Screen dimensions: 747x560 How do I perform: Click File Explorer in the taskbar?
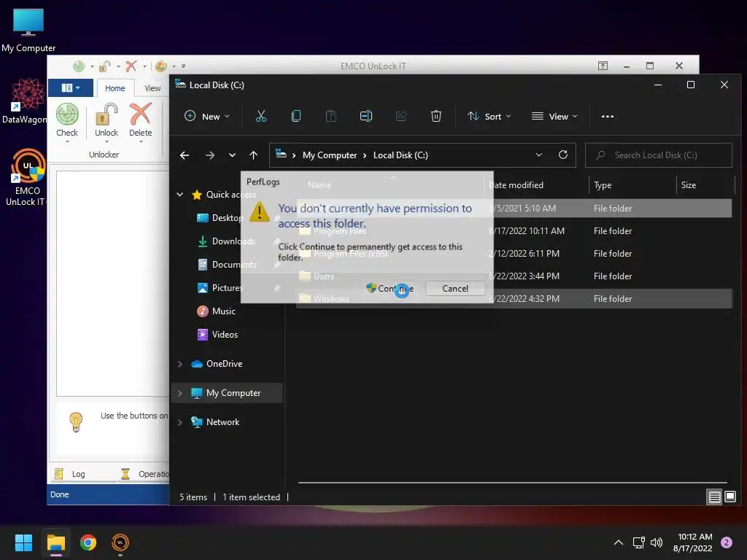click(55, 542)
